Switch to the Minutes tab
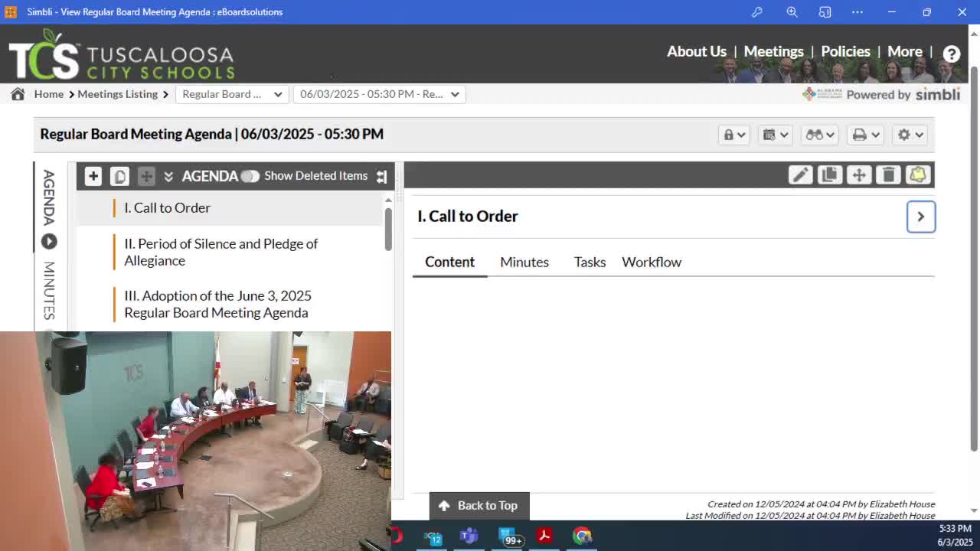Image resolution: width=980 pixels, height=551 pixels. 524,262
